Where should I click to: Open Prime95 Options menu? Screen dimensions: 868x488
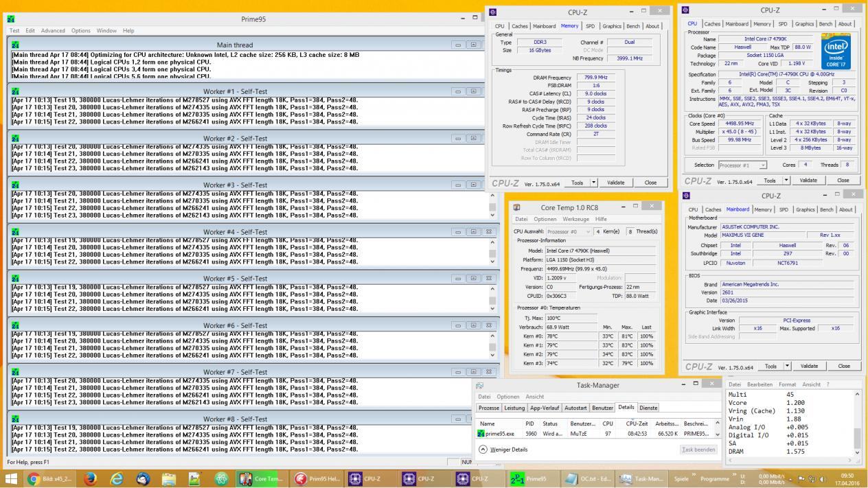coord(81,31)
